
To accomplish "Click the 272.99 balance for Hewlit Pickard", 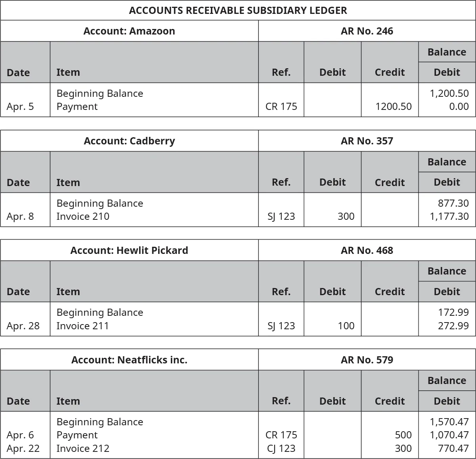I will coord(453,326).
